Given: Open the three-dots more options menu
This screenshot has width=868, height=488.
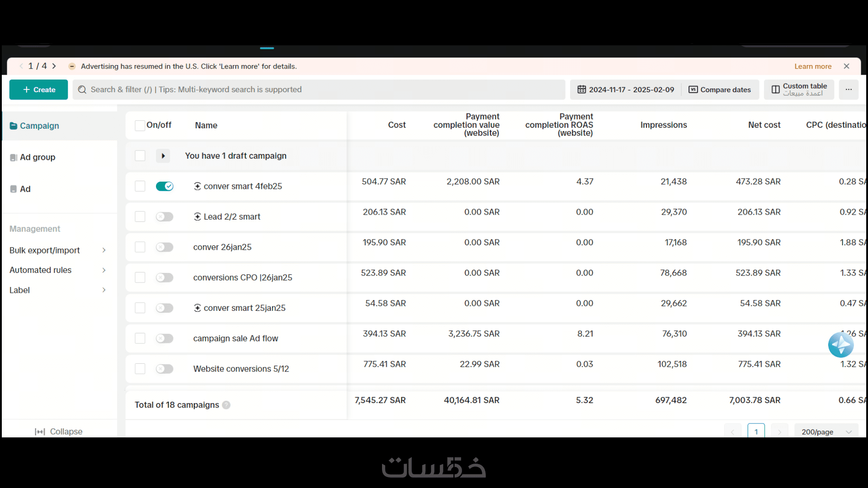Looking at the screenshot, I should [849, 89].
